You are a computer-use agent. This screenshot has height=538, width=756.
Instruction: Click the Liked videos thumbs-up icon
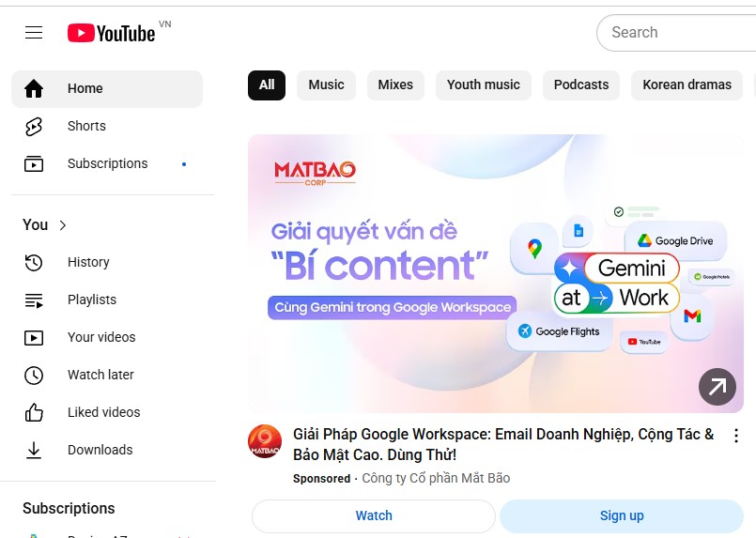coord(34,413)
